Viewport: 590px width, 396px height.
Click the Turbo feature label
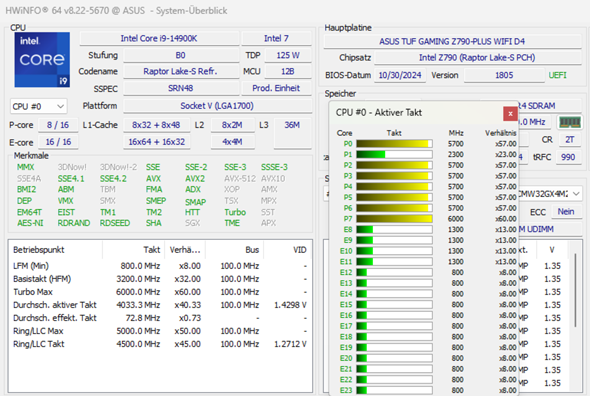click(x=235, y=212)
